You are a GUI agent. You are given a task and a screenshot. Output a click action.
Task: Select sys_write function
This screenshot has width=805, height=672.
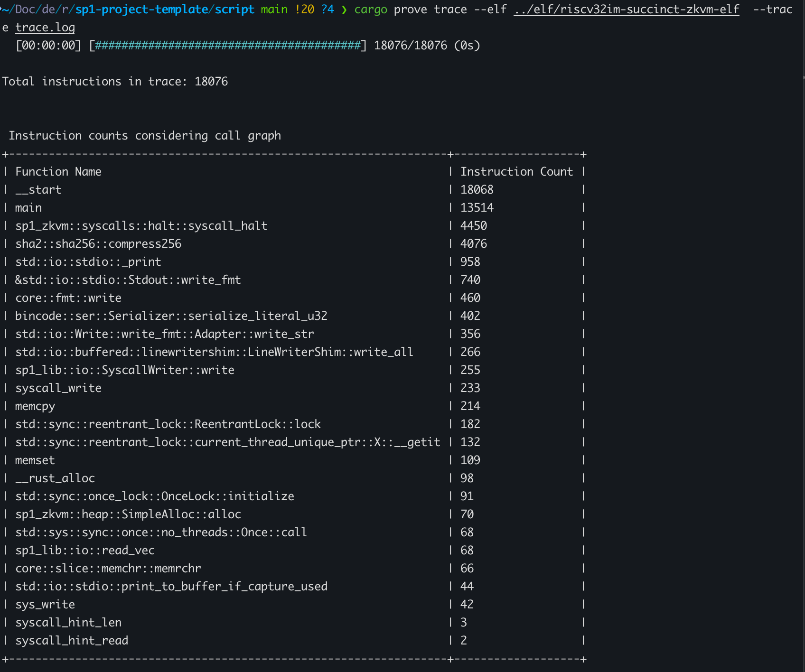coord(45,605)
